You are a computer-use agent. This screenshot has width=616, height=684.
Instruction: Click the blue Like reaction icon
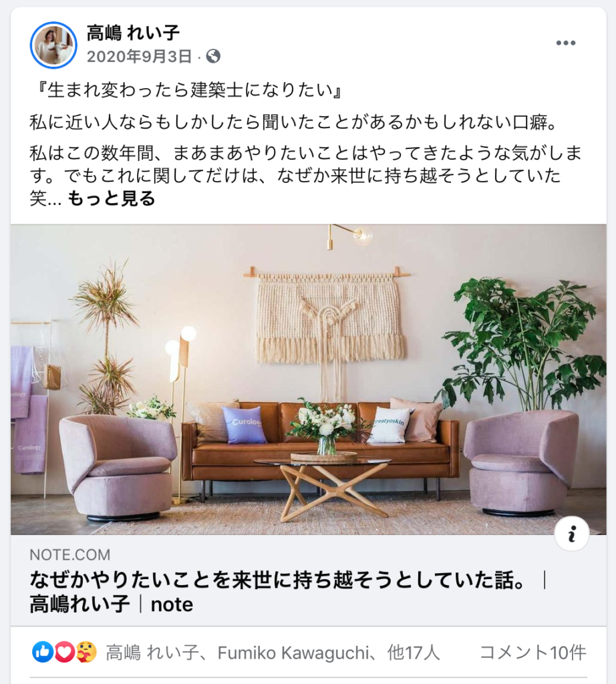pos(43,652)
